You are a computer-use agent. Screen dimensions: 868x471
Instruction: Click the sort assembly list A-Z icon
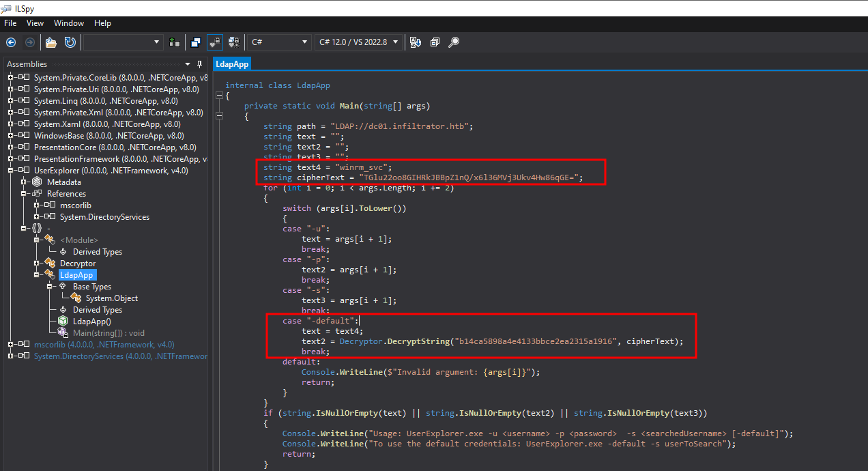[416, 42]
